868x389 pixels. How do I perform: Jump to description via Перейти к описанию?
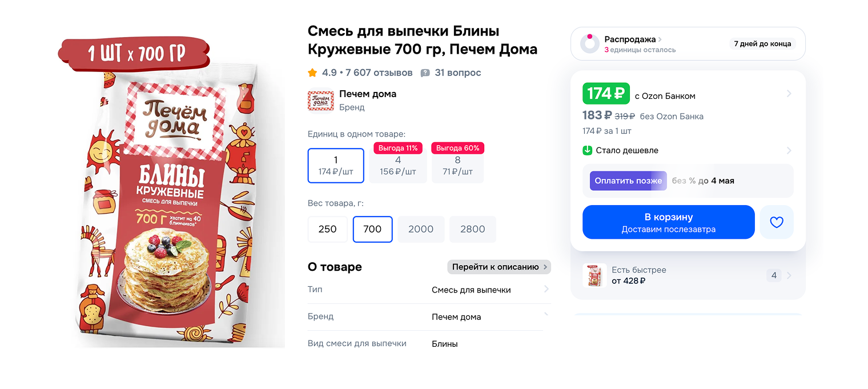coord(499,267)
